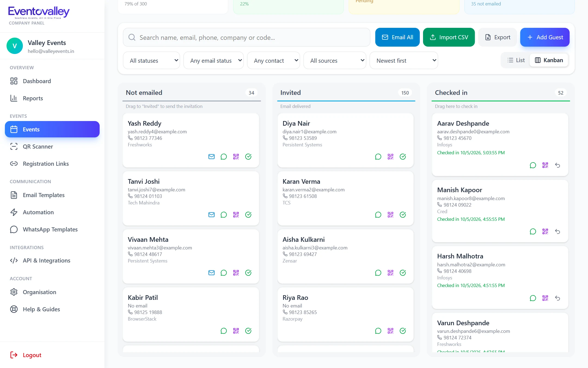Check in Yash Reddy with checkmark icon
The width and height of the screenshot is (588, 368).
pyautogui.click(x=248, y=156)
